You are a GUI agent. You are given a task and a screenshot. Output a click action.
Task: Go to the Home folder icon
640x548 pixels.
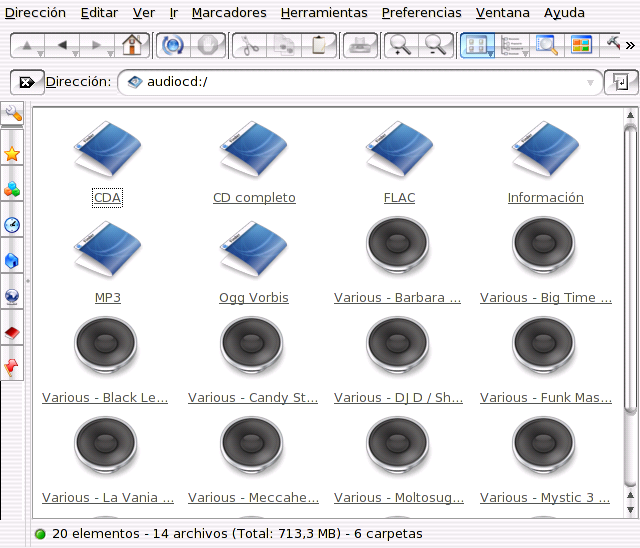click(132, 45)
